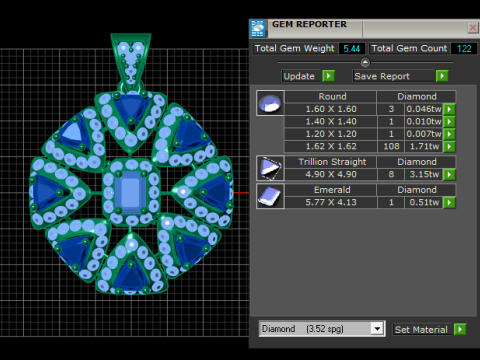Click the 0.007tw weight cell

(x=424, y=134)
